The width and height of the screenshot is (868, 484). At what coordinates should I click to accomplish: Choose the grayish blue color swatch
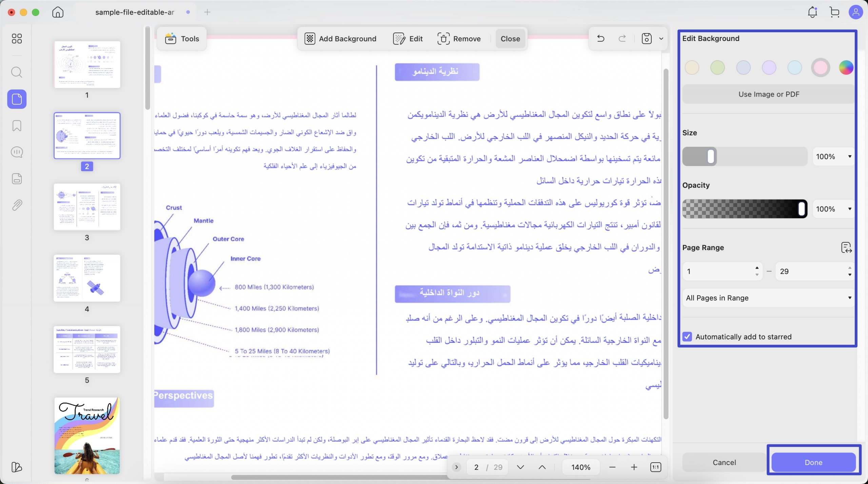[x=743, y=67]
